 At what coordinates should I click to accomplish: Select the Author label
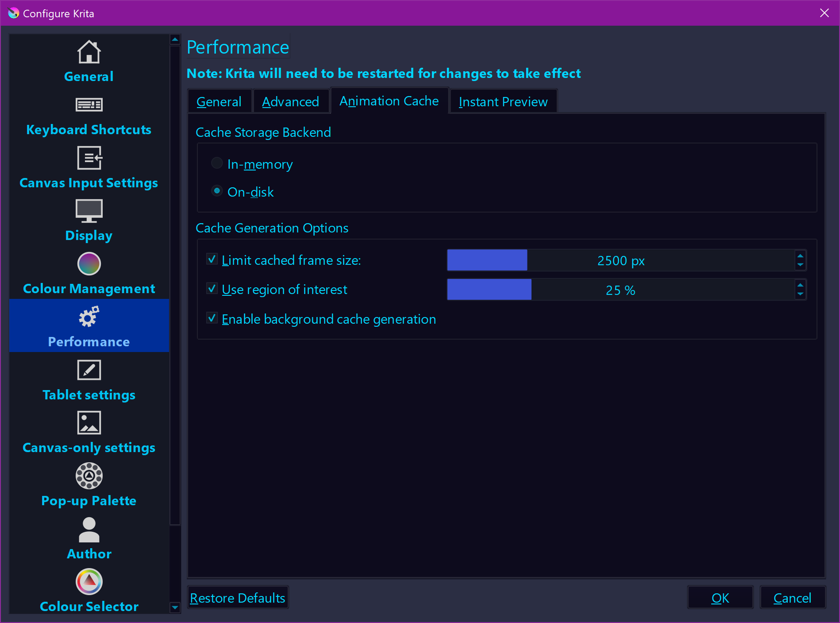(x=89, y=553)
